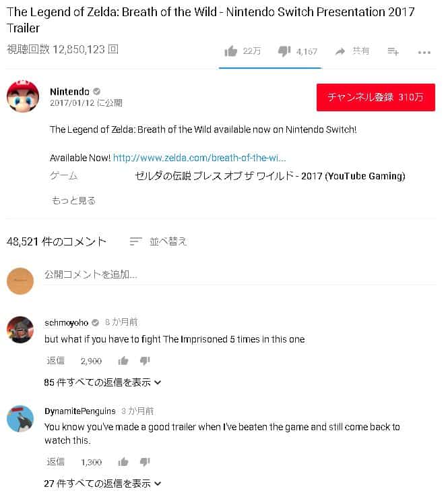Subscribe with the red チャンネル登録 button
Screen dimensions: 448x495
click(x=376, y=97)
